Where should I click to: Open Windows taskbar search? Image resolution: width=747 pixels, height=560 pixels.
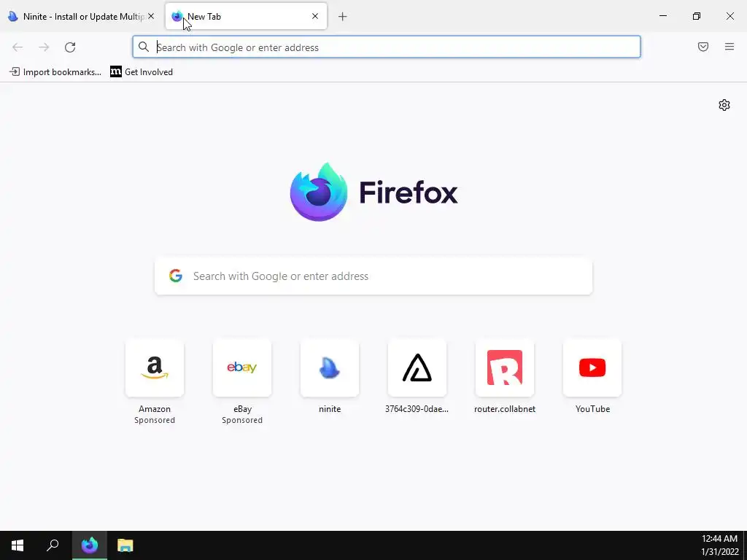coord(53,545)
